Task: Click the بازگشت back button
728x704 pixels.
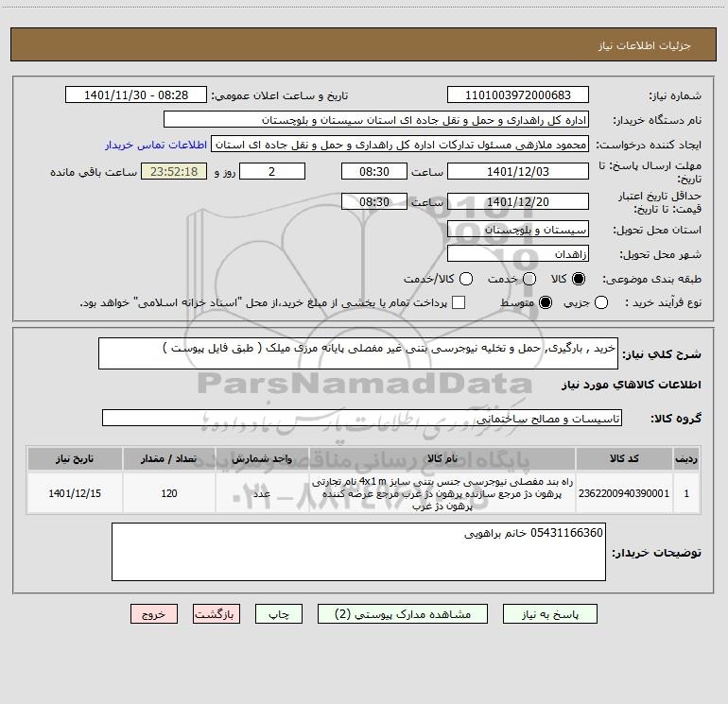Action: 217,614
